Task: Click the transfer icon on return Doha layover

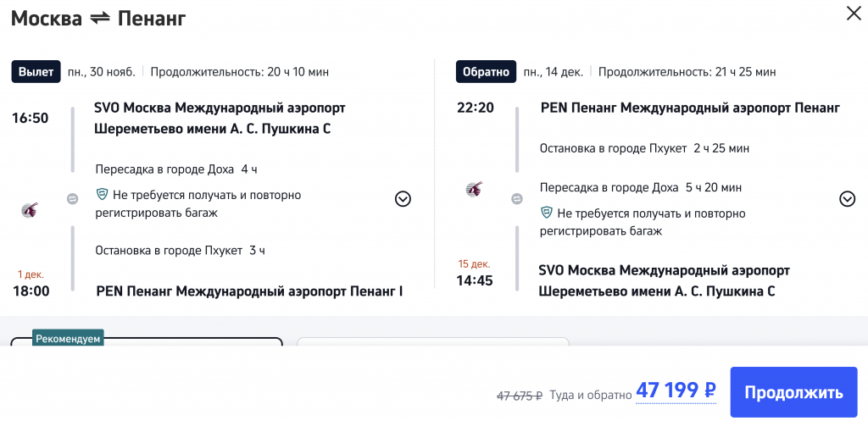Action: [517, 198]
